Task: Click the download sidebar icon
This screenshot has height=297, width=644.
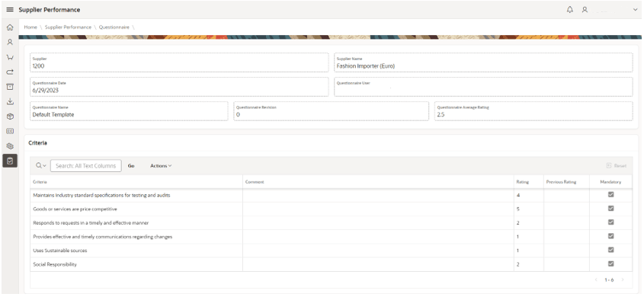Action: tap(10, 101)
